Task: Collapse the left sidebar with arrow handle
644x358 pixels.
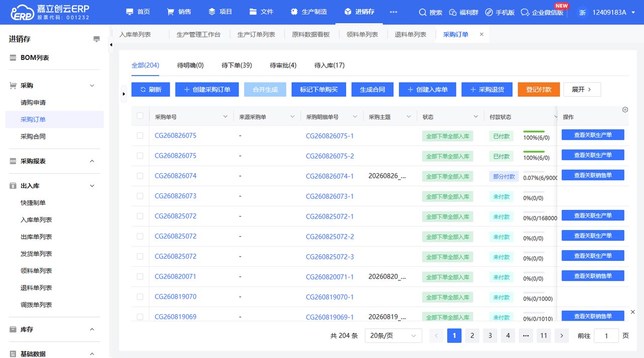Action: (111, 44)
